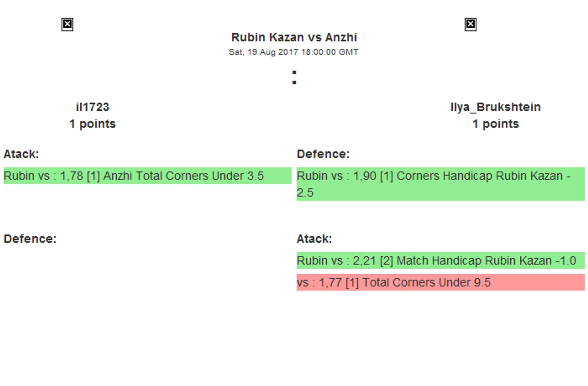Click the score colon separator

(x=294, y=78)
